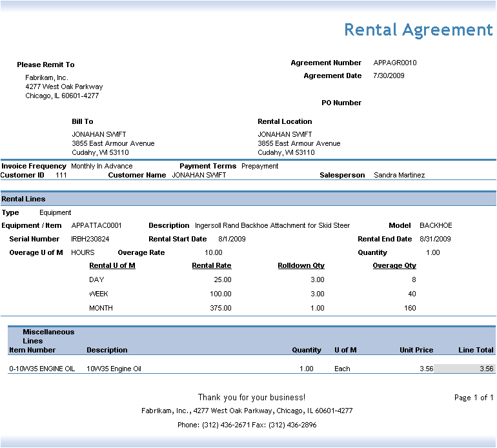497x448 pixels.
Task: Click serial number IRBH230824
Action: (90, 239)
